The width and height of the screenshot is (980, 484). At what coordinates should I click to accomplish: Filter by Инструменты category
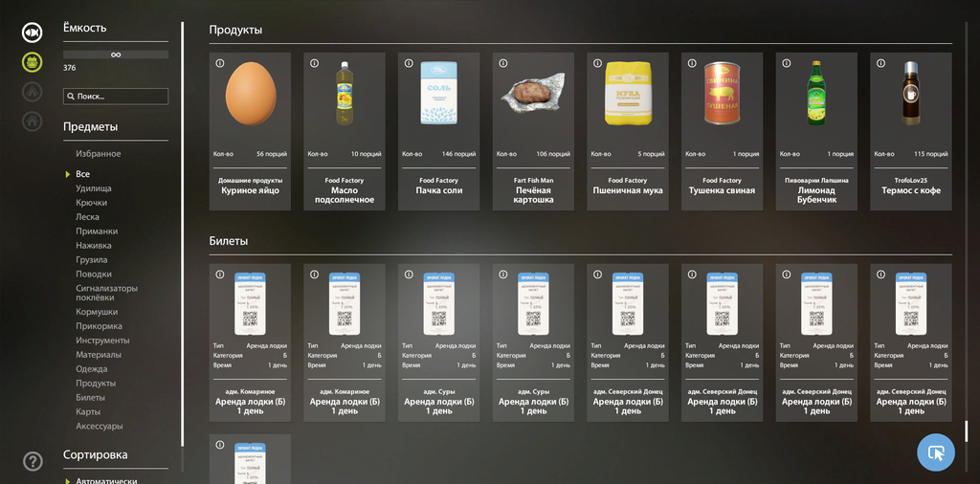click(103, 341)
